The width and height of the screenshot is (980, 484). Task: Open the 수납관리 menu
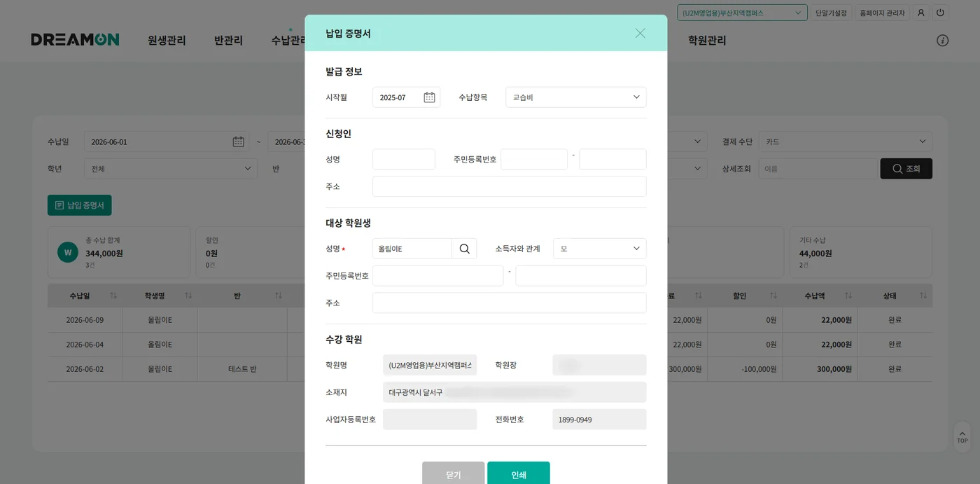(x=288, y=41)
